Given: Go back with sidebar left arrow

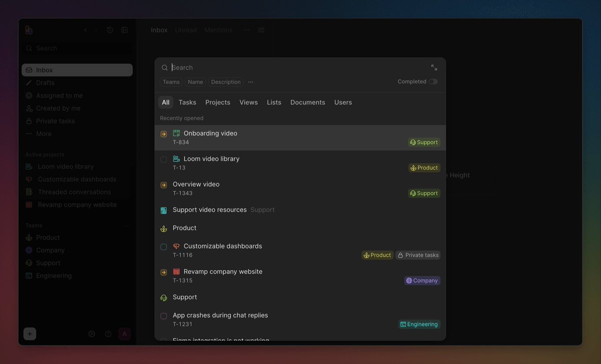Looking at the screenshot, I should (x=85, y=30).
